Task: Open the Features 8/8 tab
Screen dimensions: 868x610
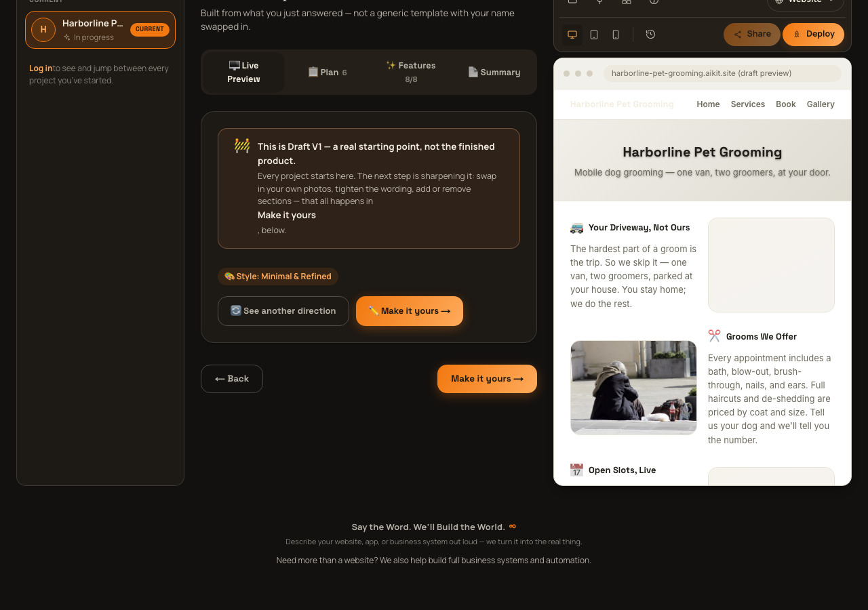Action: pos(411,73)
